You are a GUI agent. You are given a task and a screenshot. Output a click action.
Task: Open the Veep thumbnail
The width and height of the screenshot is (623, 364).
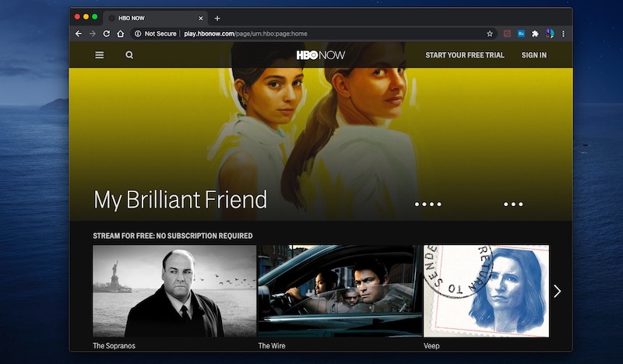pos(486,291)
